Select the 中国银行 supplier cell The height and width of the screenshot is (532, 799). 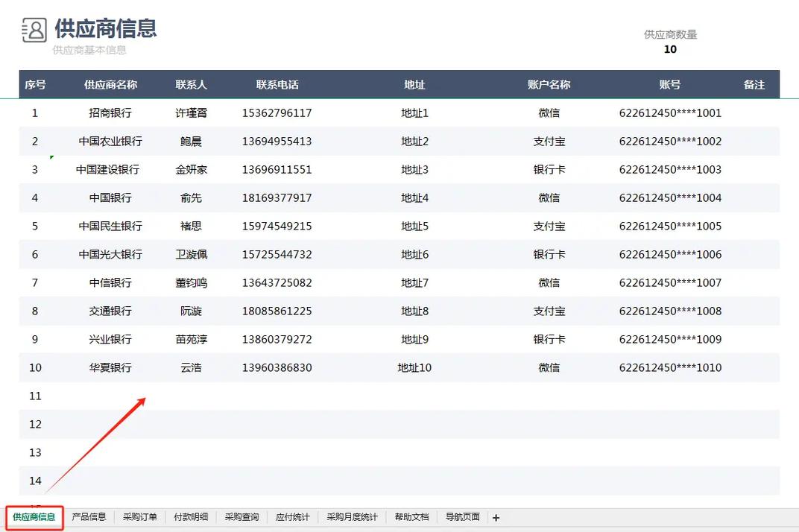click(x=110, y=197)
